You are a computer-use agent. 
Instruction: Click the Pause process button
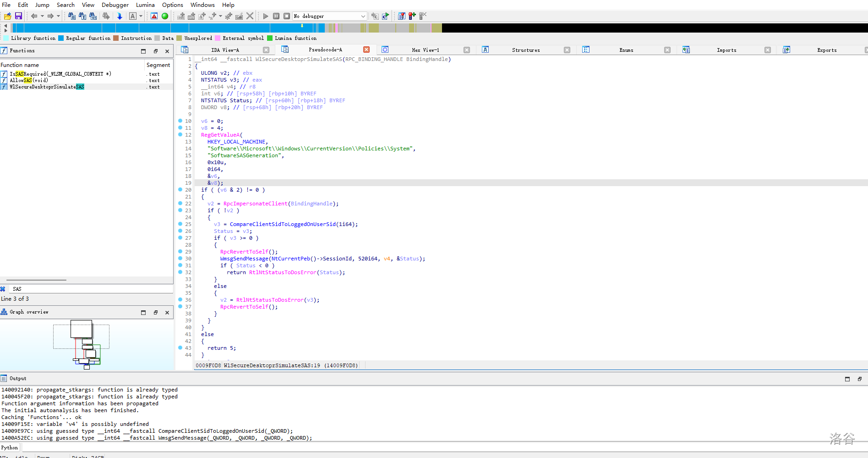[x=276, y=16]
